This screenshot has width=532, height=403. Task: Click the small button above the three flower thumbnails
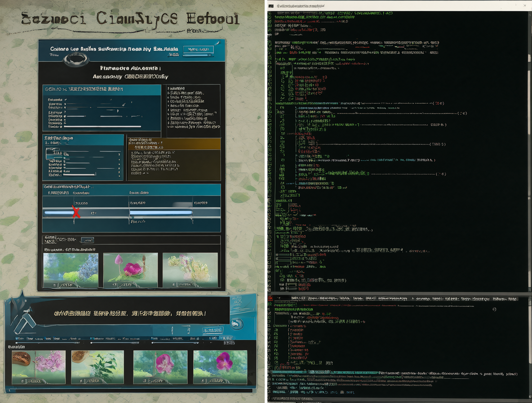[x=88, y=240]
